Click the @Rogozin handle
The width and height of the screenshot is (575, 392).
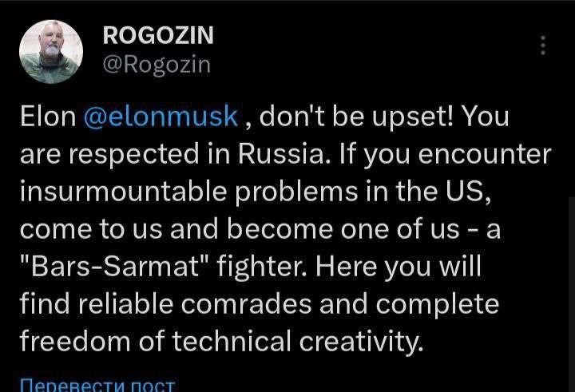tap(157, 63)
